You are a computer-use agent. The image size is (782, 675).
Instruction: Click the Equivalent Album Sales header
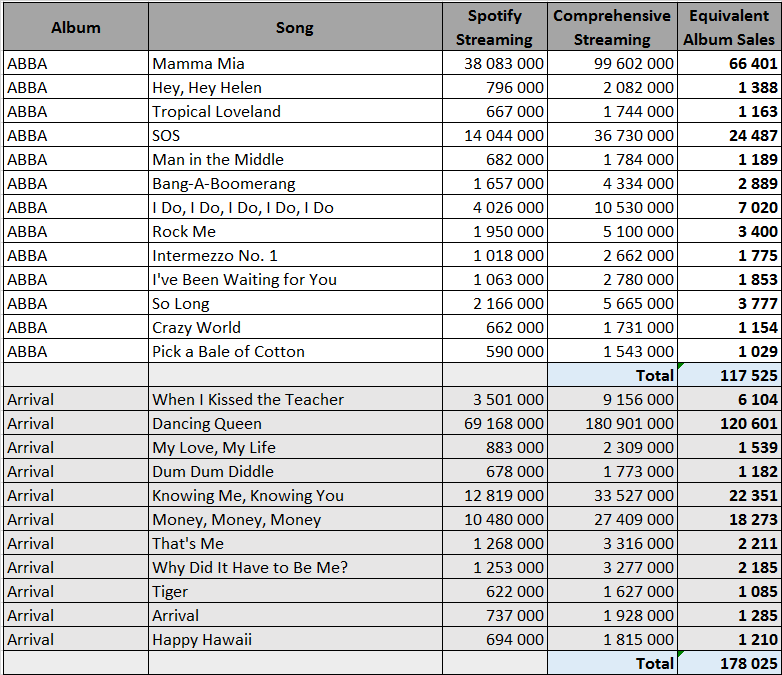coord(729,27)
